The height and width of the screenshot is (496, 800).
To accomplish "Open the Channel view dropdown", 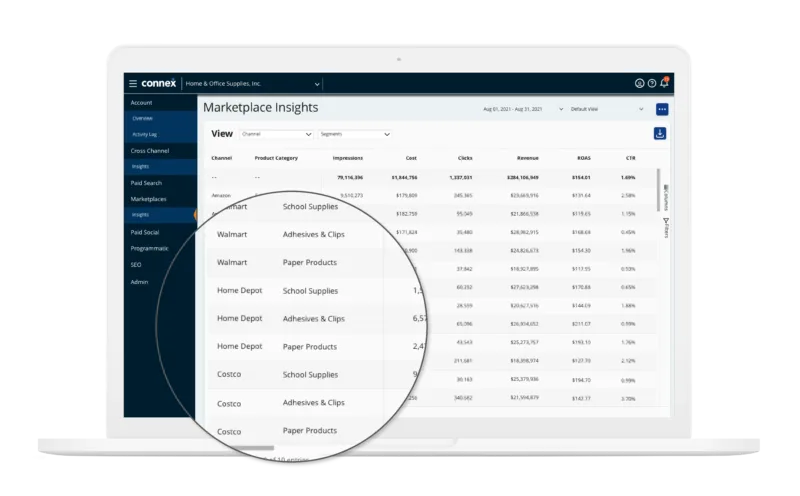I will click(276, 134).
